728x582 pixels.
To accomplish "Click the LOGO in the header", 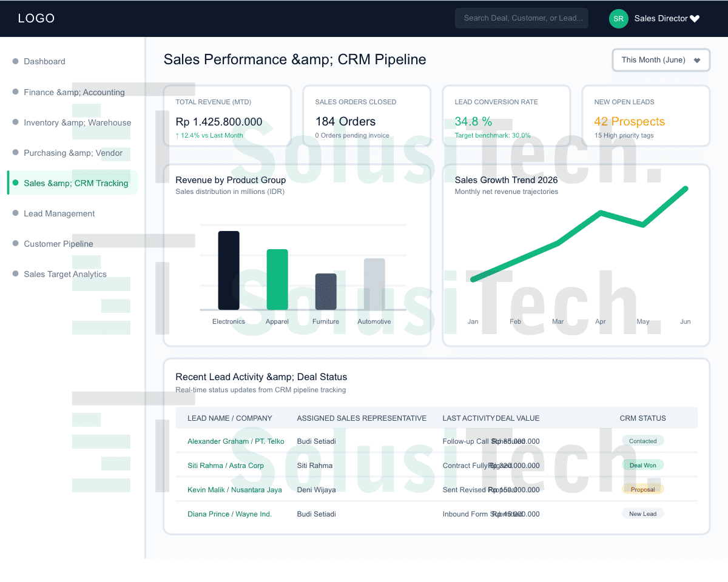I will (x=36, y=18).
